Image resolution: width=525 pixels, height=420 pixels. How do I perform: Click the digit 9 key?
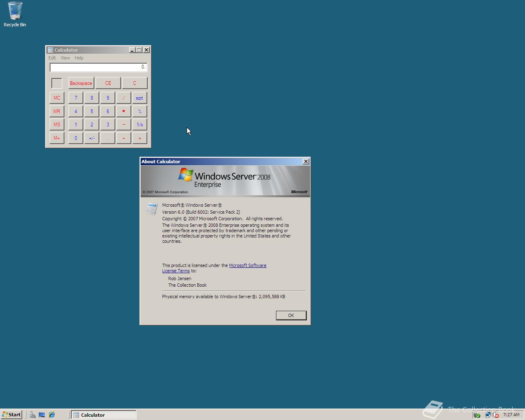108,98
